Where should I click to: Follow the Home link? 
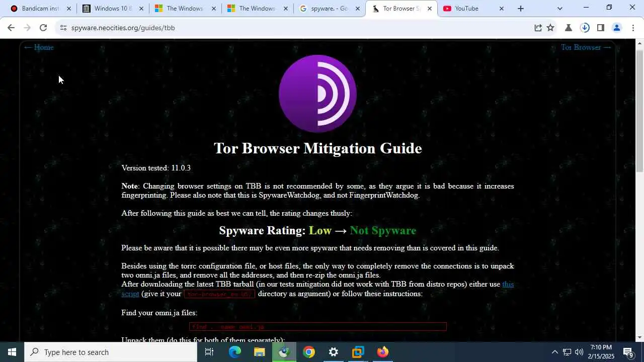(x=39, y=47)
